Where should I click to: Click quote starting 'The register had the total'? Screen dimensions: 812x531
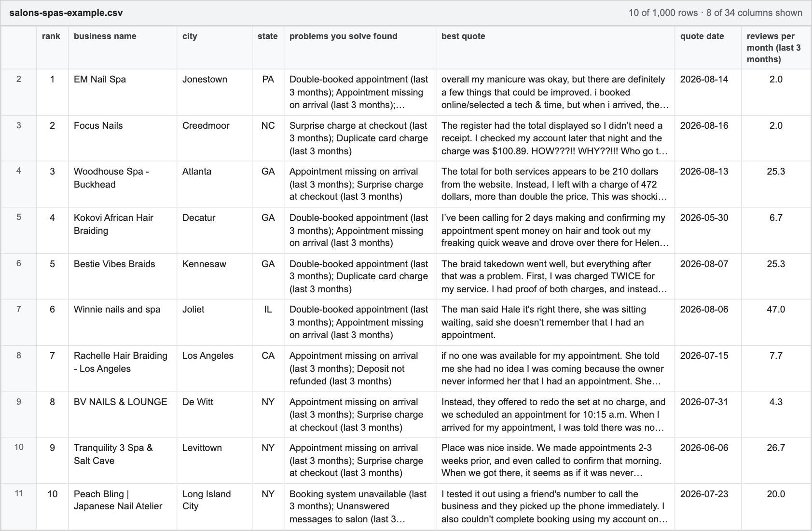(555, 138)
